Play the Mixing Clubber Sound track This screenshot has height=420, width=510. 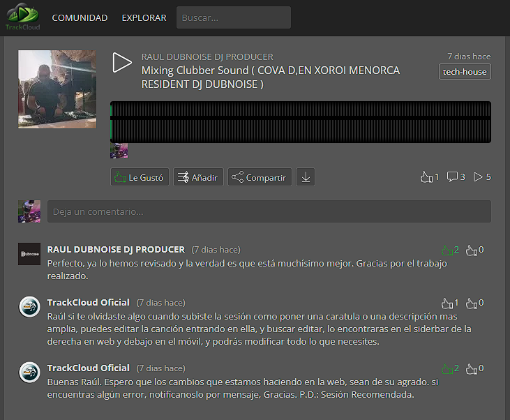tap(122, 63)
